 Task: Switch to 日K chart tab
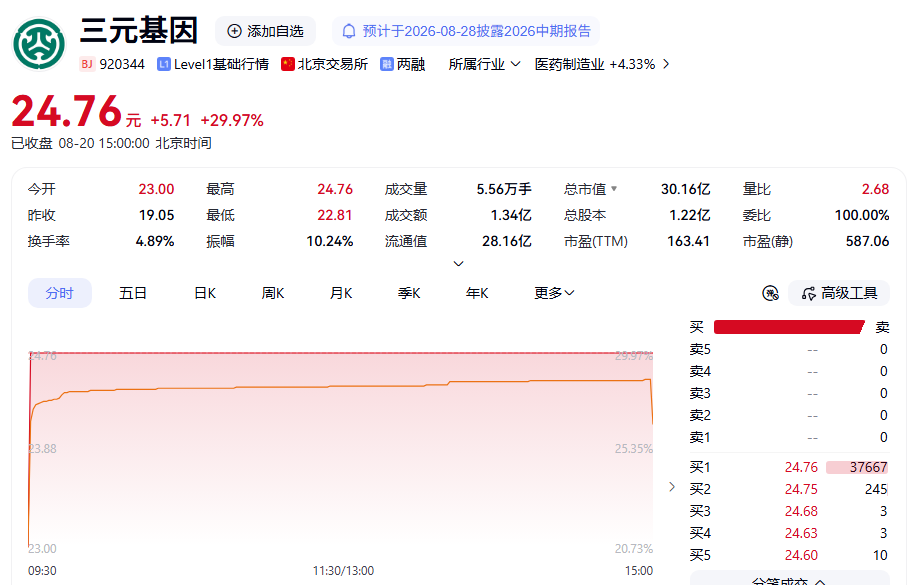205,293
